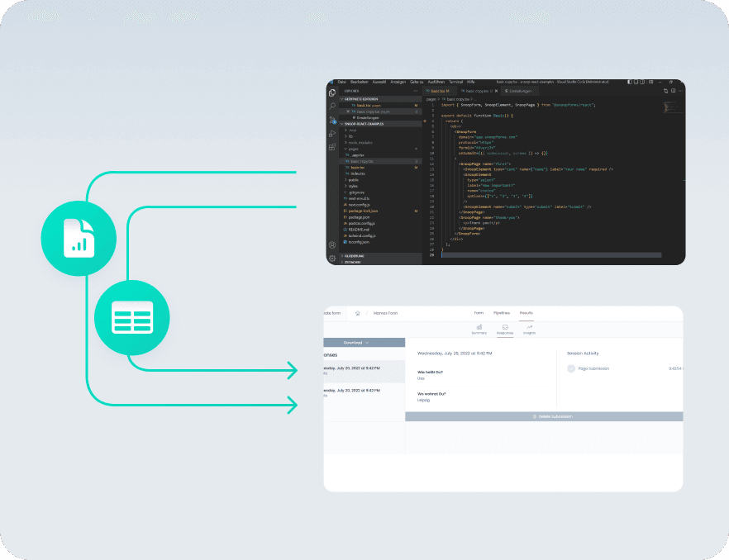Close the basic copy.tsx editor tab
The height and width of the screenshot is (560, 729).
coord(496,91)
